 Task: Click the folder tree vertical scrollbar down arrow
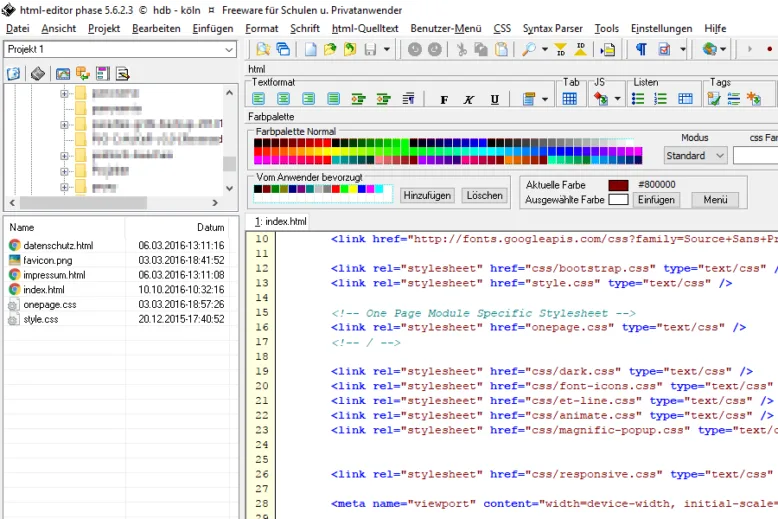229,188
